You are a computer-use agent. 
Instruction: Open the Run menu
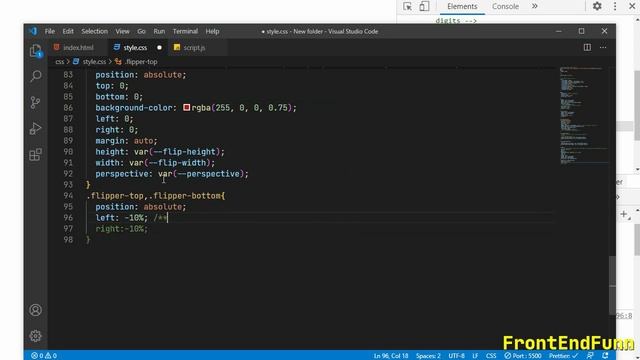[x=159, y=31]
